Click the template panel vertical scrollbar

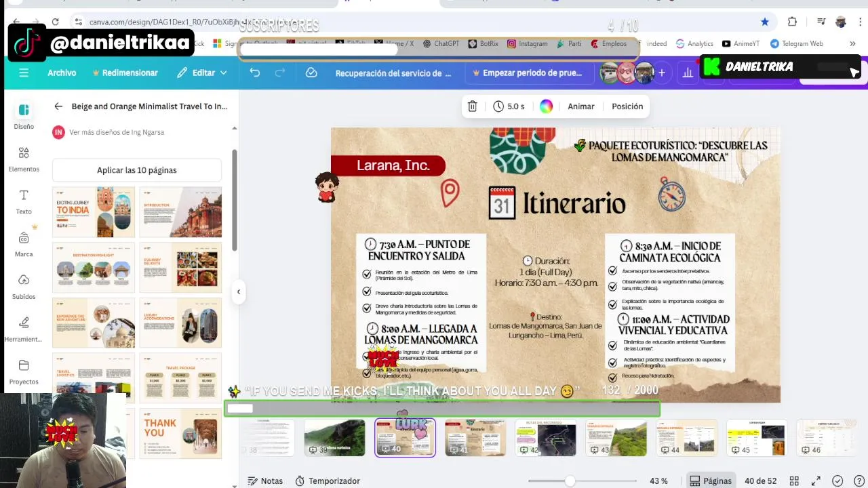click(235, 200)
